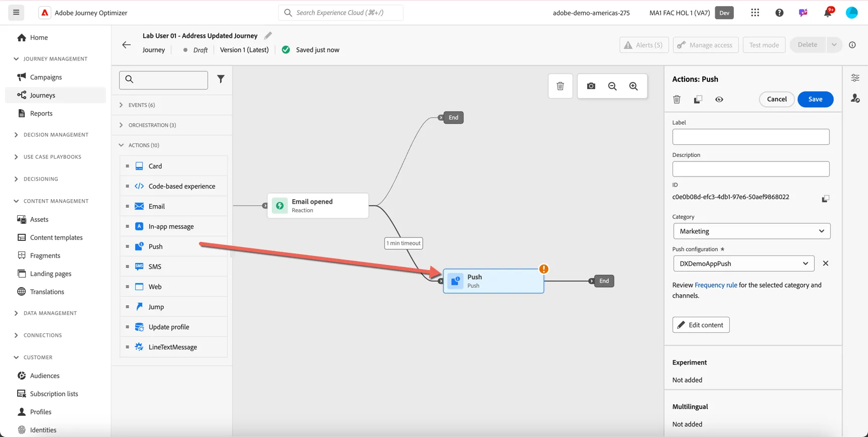Viewport: 868px width, 437px height.
Task: Navigate to Audiences in the sidebar
Action: coord(45,376)
